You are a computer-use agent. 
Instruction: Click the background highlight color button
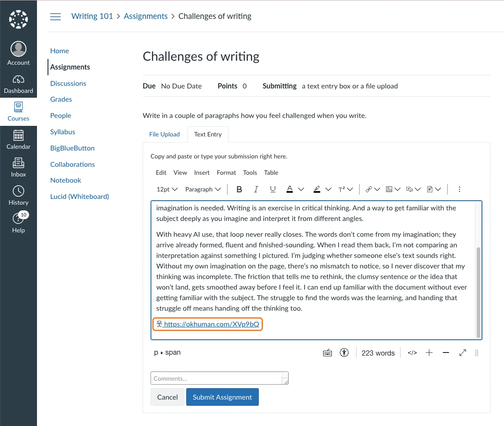[x=316, y=189]
